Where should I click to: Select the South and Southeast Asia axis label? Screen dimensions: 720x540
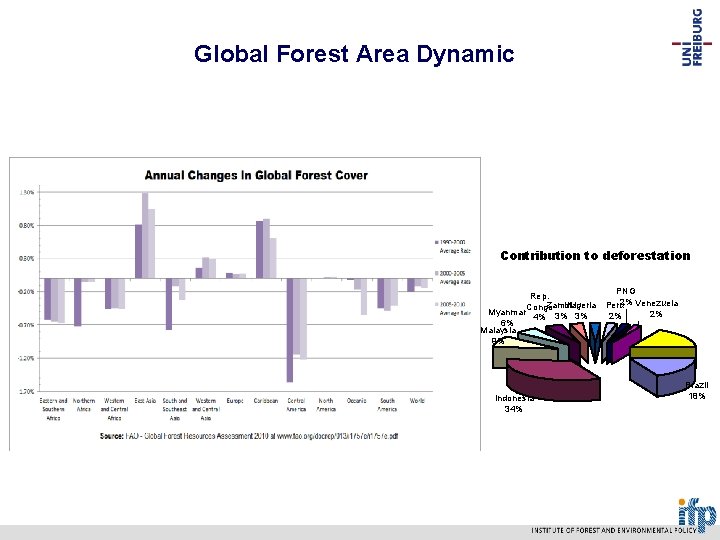coord(175,410)
